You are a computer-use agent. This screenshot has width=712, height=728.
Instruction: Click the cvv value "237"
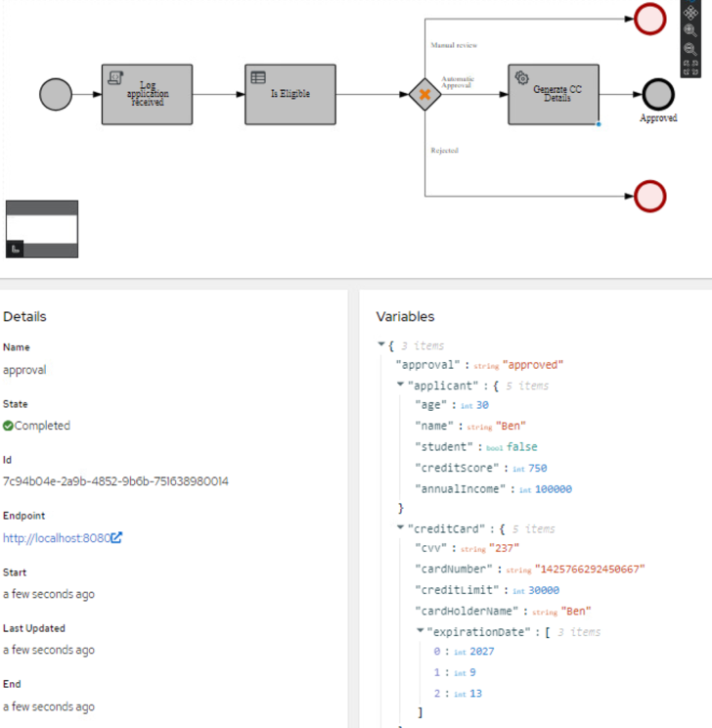coord(504,548)
